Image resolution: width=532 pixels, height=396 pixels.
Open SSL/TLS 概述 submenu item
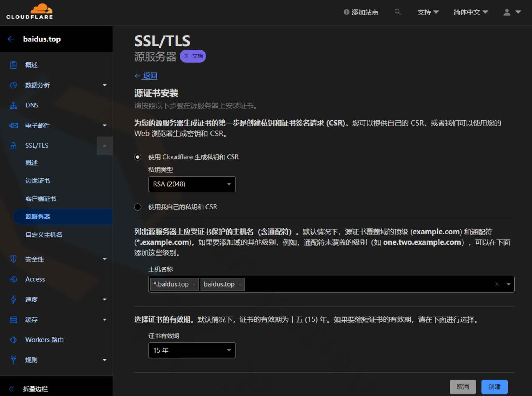point(31,163)
